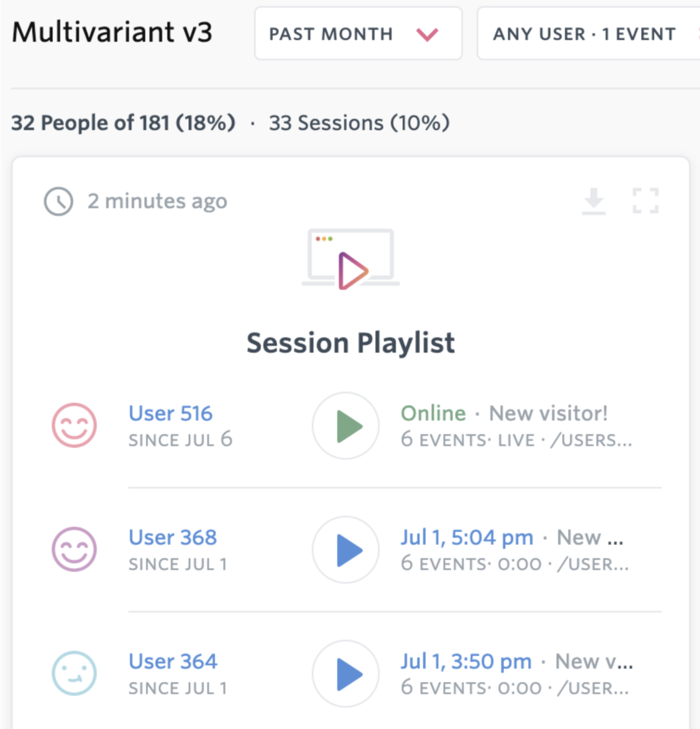Screen dimensions: 700x729
Task: Open the Jul 1, 3:50 pm session
Action: (466, 661)
